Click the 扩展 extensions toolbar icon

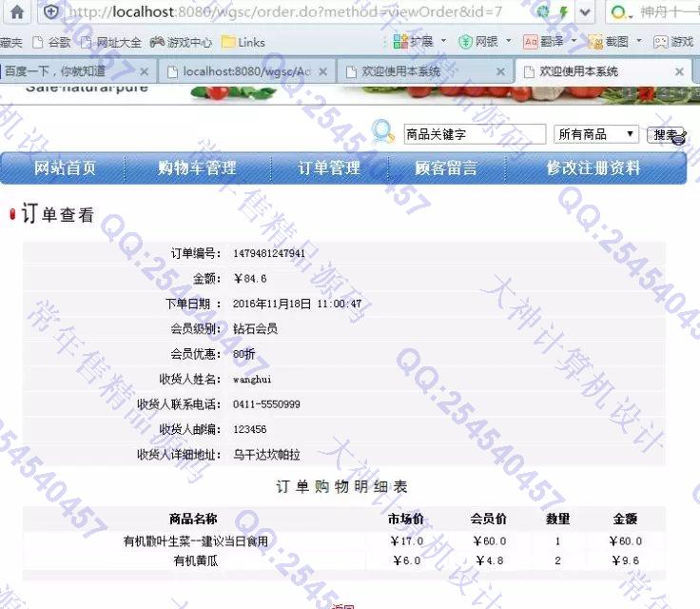(x=416, y=42)
